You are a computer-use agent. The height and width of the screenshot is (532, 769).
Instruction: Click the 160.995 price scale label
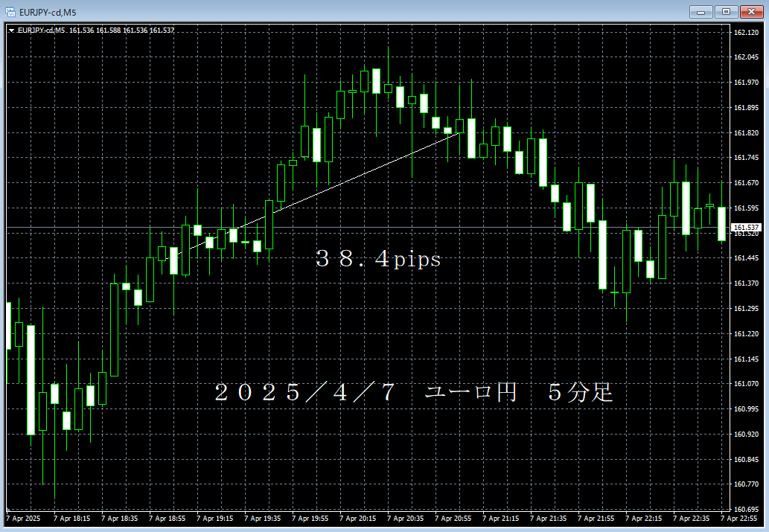[x=746, y=409]
